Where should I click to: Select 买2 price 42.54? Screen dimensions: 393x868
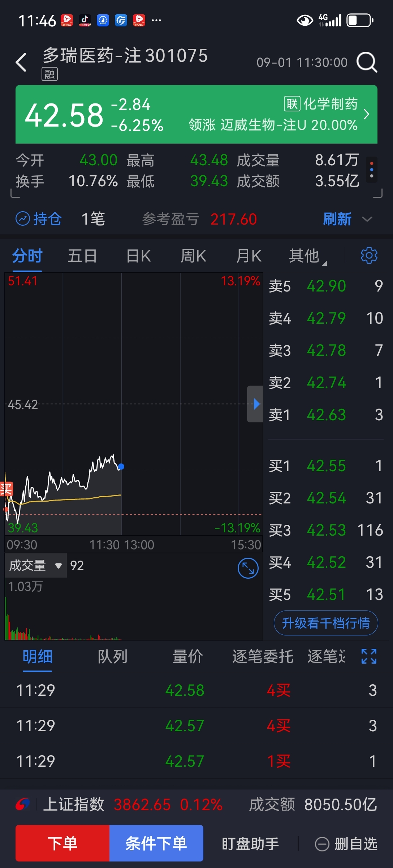(x=326, y=498)
